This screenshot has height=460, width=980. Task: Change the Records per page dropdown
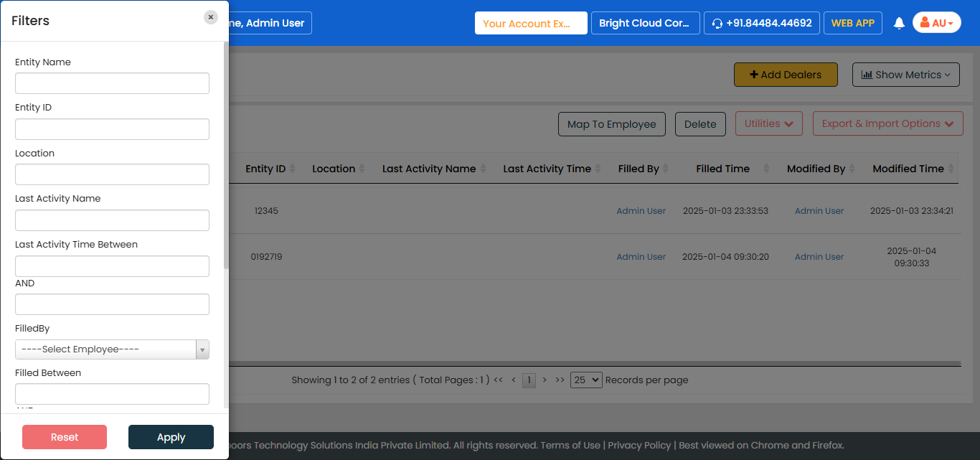[585, 380]
